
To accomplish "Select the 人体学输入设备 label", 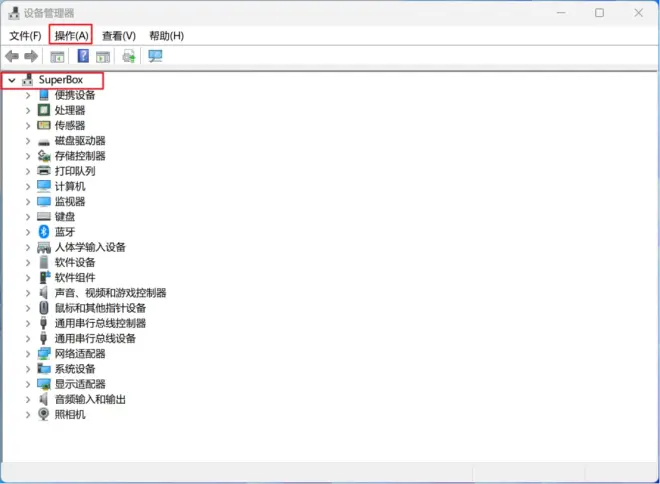I will 90,247.
